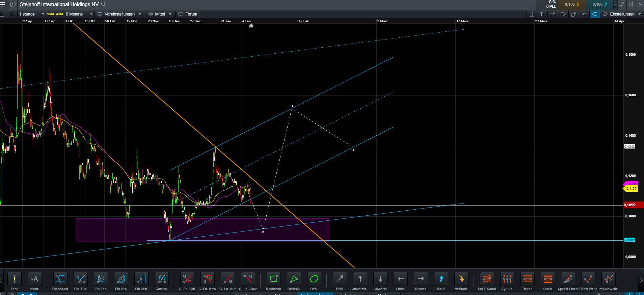The image size is (644, 295).
Task: Select the Notiz text tool
Action: pos(34,279)
